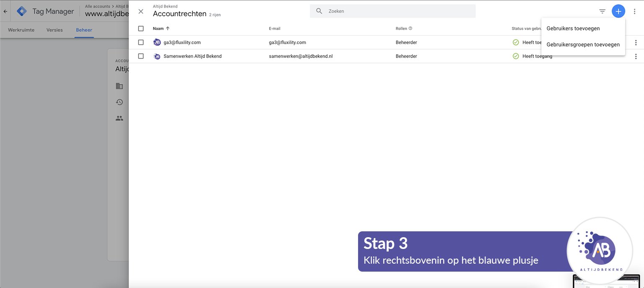This screenshot has height=288, width=644.
Task: Open row options for ga3@fluxility.com
Action: pos(636,42)
